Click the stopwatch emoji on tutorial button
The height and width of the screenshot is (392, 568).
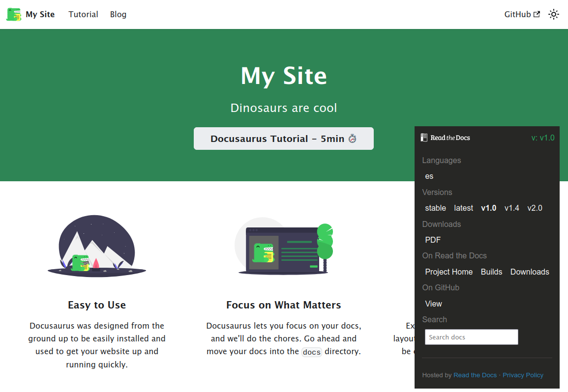click(353, 139)
